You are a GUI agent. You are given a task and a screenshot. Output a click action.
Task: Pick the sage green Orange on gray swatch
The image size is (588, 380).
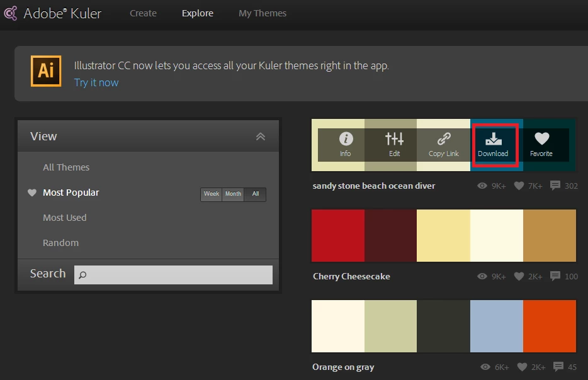coord(390,326)
